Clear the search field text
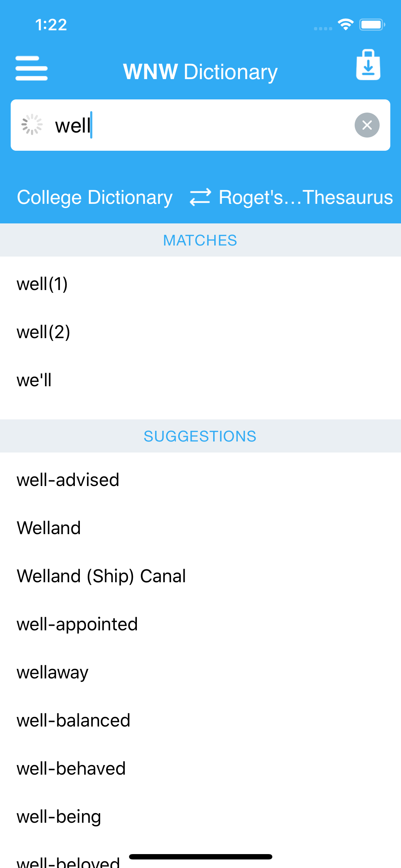 pos(367,125)
